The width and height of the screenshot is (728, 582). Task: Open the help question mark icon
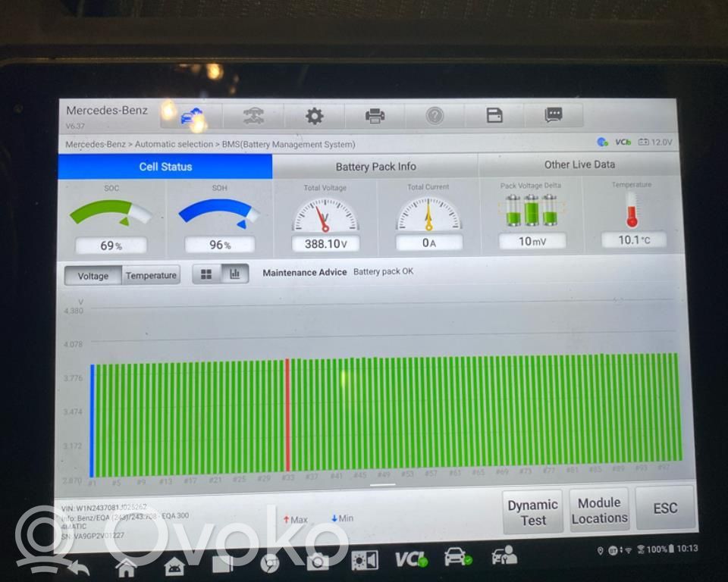435,115
